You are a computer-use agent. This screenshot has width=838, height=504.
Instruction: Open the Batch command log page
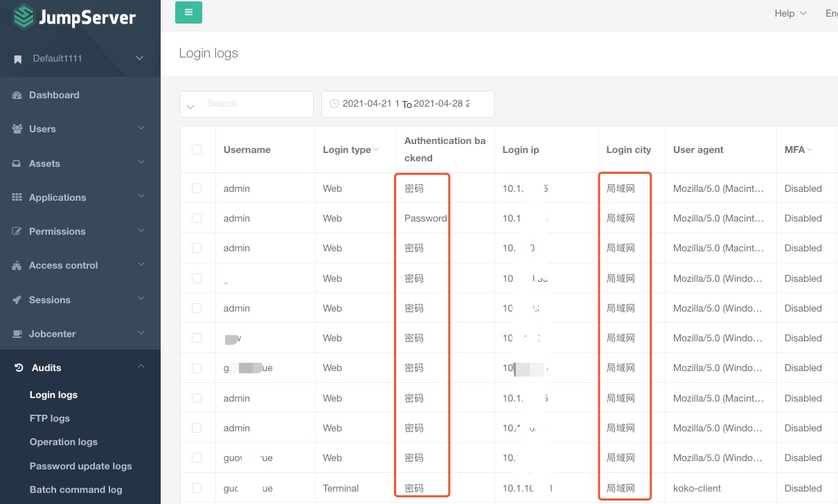76,489
